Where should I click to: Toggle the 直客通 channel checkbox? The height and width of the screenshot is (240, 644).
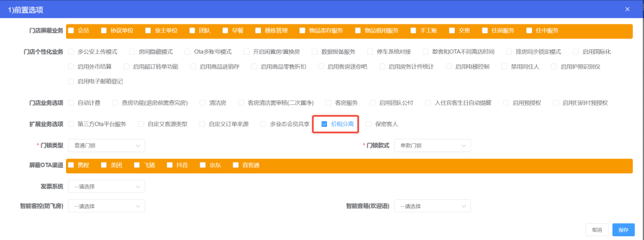point(235,165)
